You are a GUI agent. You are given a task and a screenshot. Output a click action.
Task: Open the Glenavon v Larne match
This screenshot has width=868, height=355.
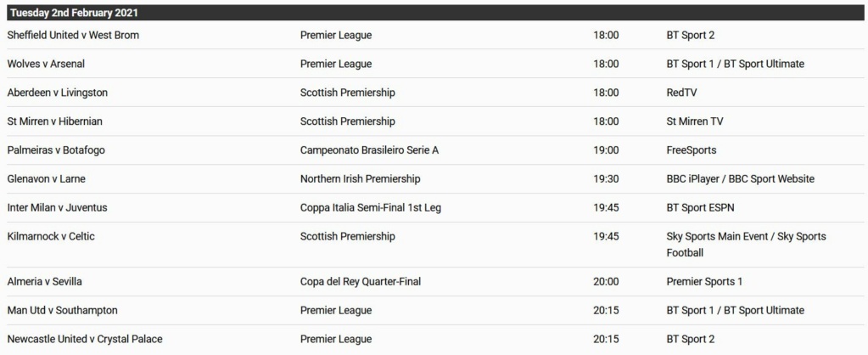47,179
